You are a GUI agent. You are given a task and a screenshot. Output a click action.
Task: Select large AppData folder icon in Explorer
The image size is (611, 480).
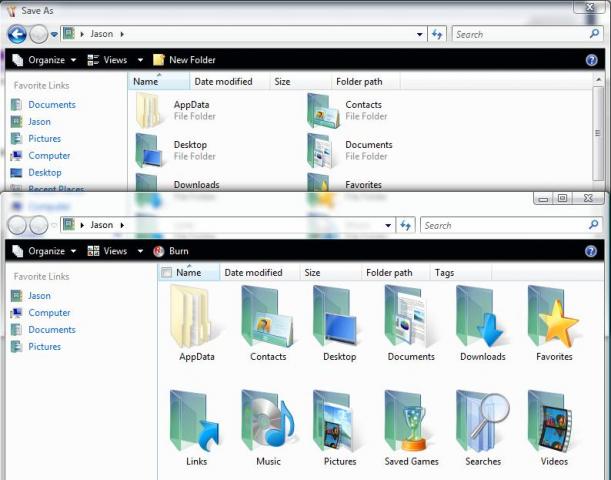pyautogui.click(x=196, y=323)
